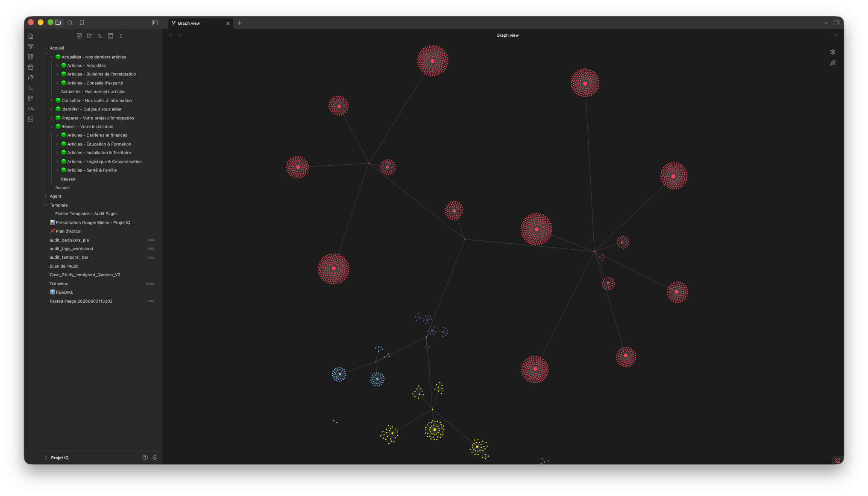Start the graph time-lapse animation wand
Screen dimensions: 868x496
(833, 63)
